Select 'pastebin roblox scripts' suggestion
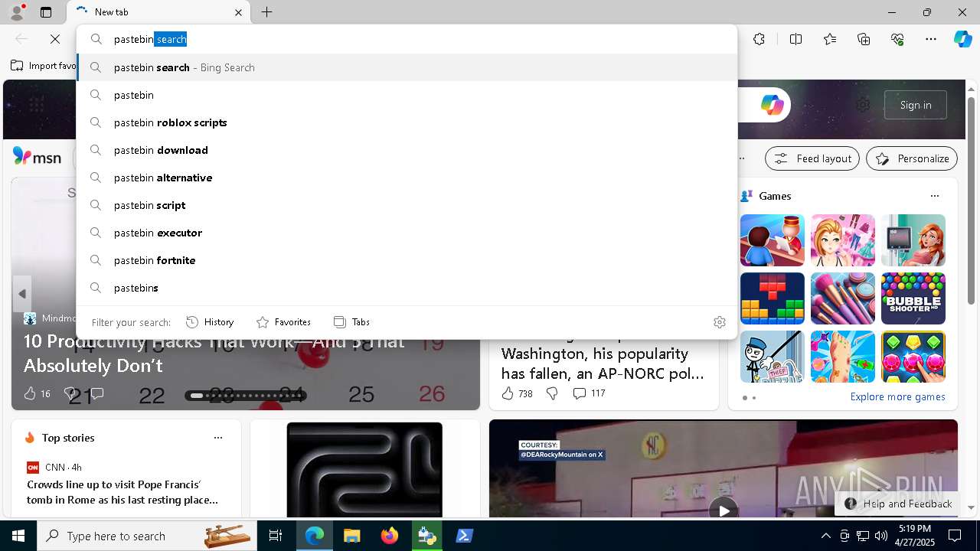 tap(407, 122)
